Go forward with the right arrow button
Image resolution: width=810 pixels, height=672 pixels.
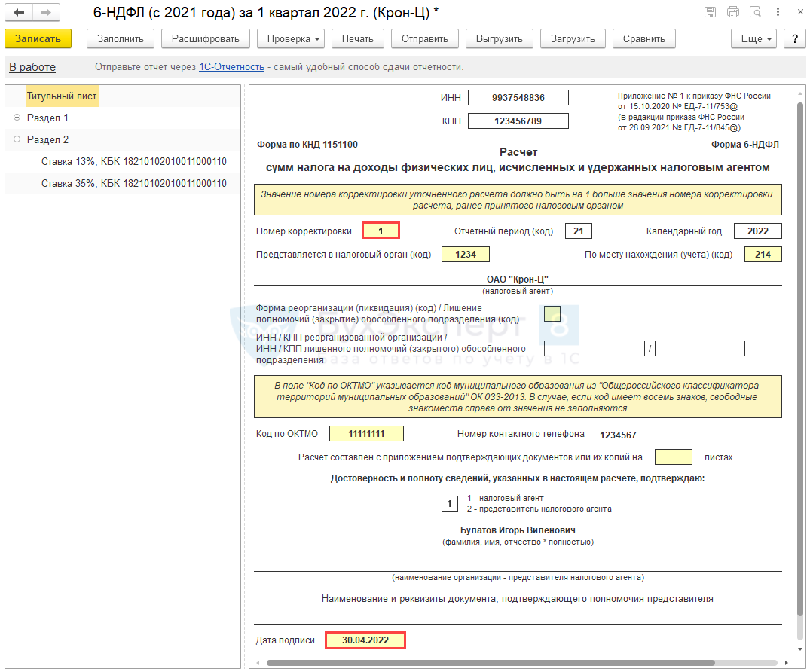(x=46, y=12)
